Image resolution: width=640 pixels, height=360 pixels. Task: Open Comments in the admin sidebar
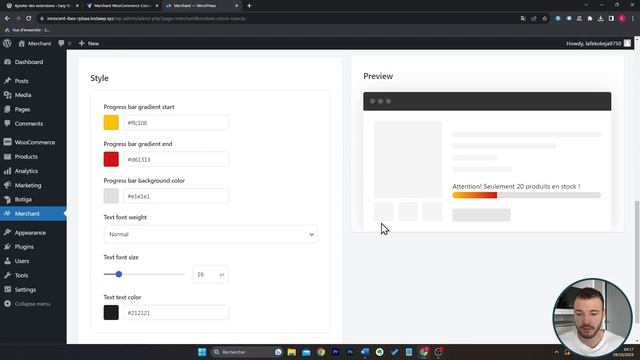pyautogui.click(x=29, y=124)
